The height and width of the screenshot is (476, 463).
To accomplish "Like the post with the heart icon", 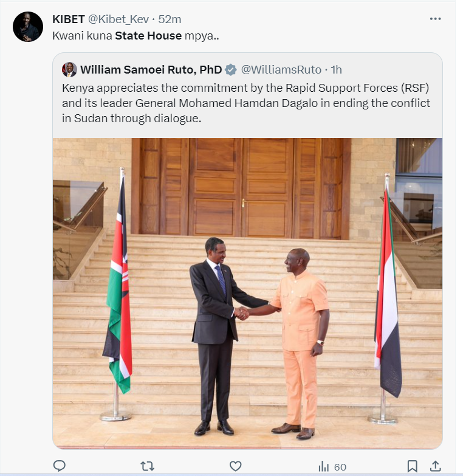I will [x=236, y=466].
